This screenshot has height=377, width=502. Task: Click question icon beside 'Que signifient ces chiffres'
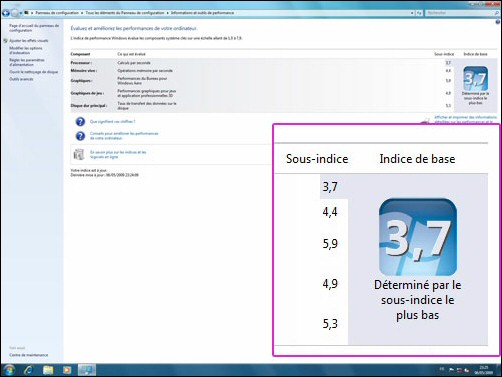(80, 122)
